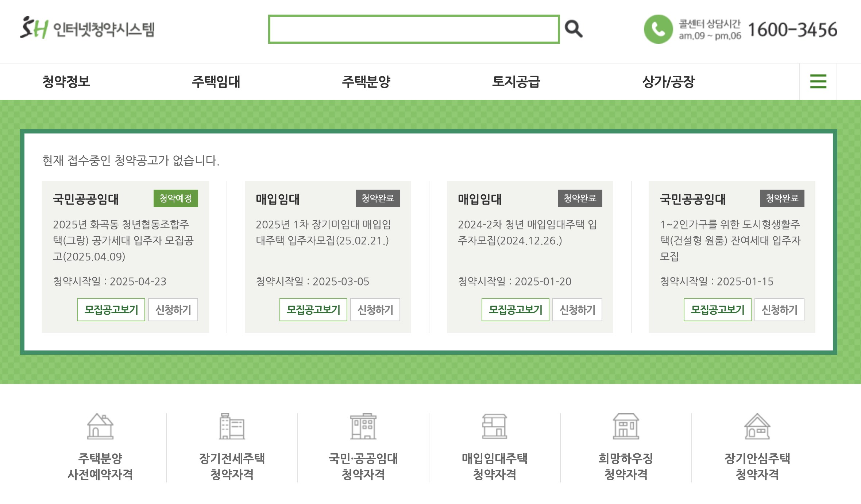Open 장기전세주택 청약자격 building icon
Image resolution: width=861 pixels, height=504 pixels.
pyautogui.click(x=232, y=426)
